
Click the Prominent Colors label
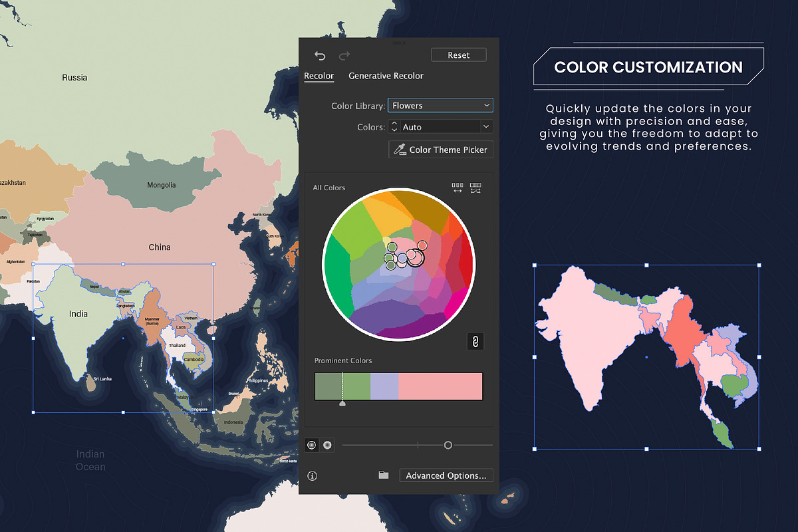pos(343,360)
